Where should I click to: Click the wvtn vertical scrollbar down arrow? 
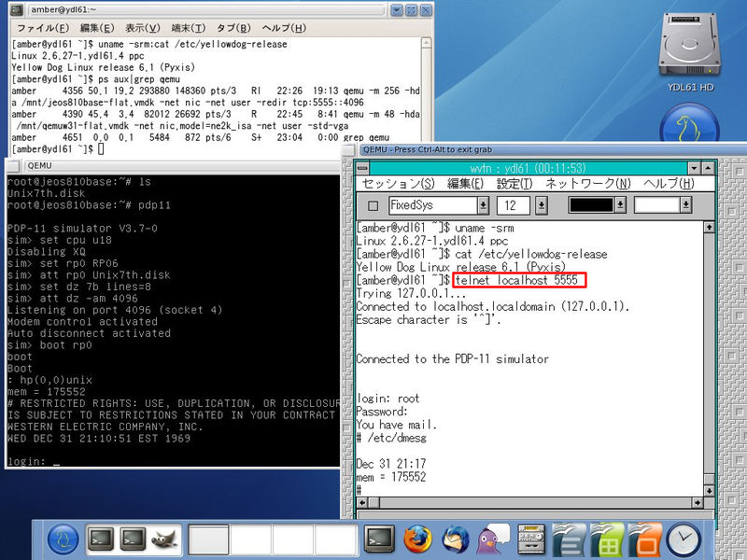709,491
